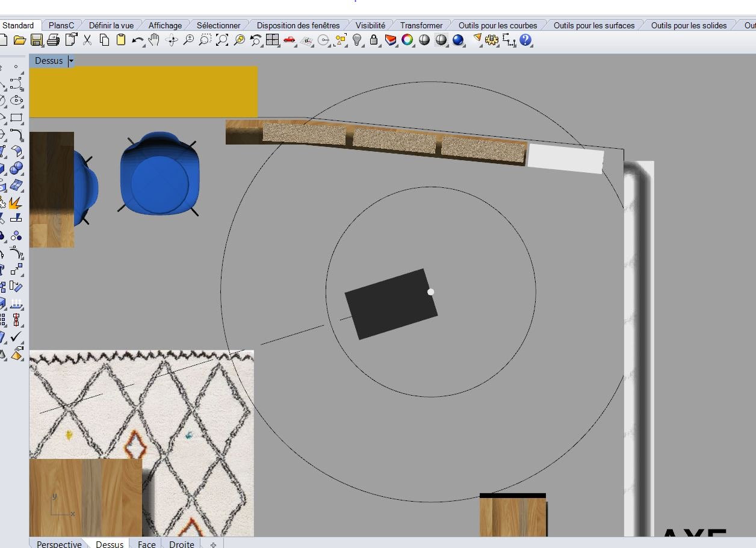Switch to the Droite viewport tab

[181, 544]
